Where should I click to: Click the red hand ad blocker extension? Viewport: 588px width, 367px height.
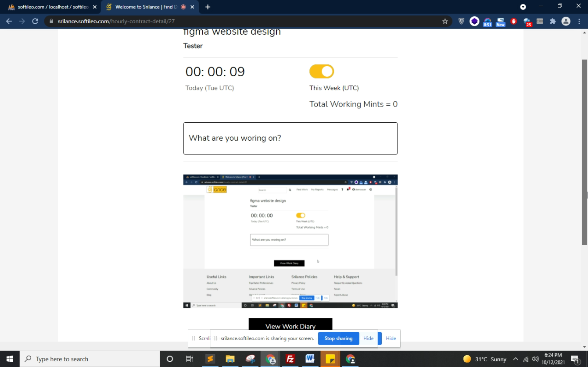point(514,21)
